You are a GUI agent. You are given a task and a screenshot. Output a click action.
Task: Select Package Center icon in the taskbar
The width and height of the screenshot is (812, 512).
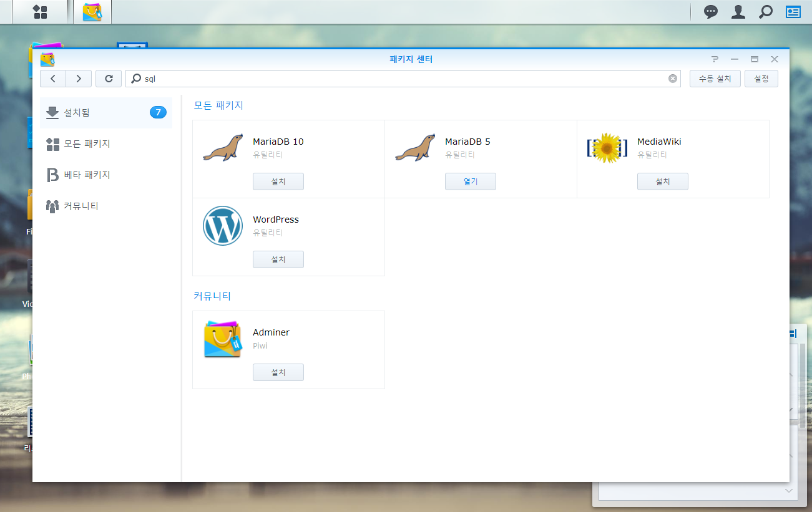point(92,12)
